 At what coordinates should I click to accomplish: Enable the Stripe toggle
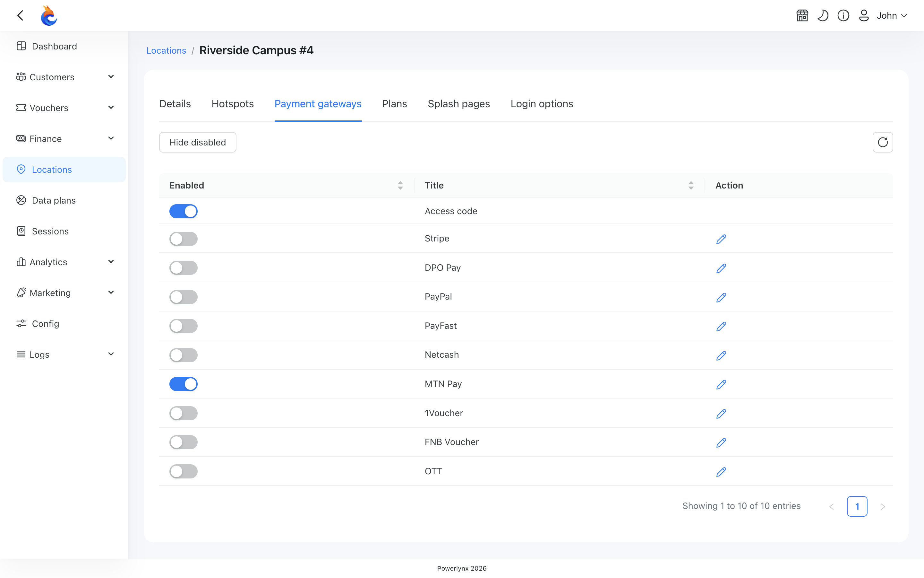pos(183,239)
